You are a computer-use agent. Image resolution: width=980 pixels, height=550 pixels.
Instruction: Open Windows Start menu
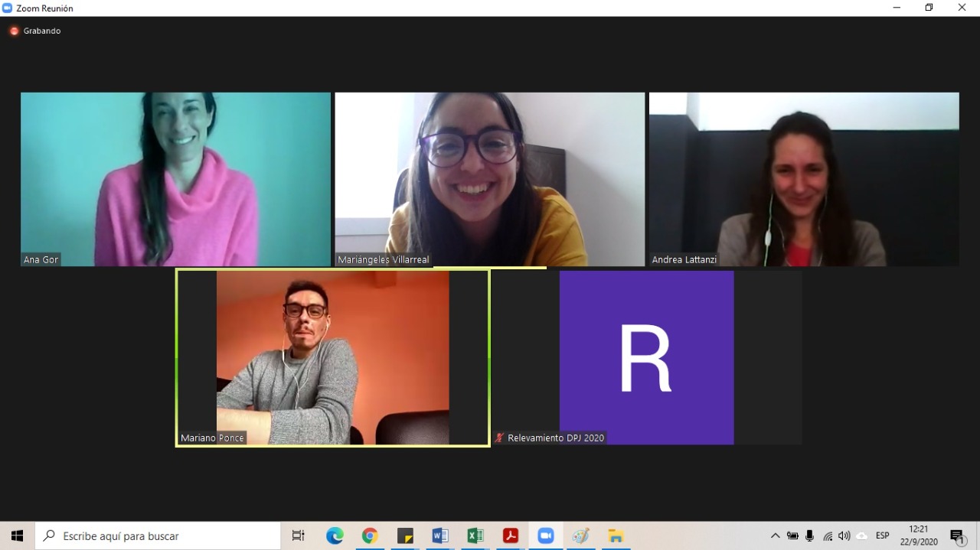pyautogui.click(x=17, y=536)
